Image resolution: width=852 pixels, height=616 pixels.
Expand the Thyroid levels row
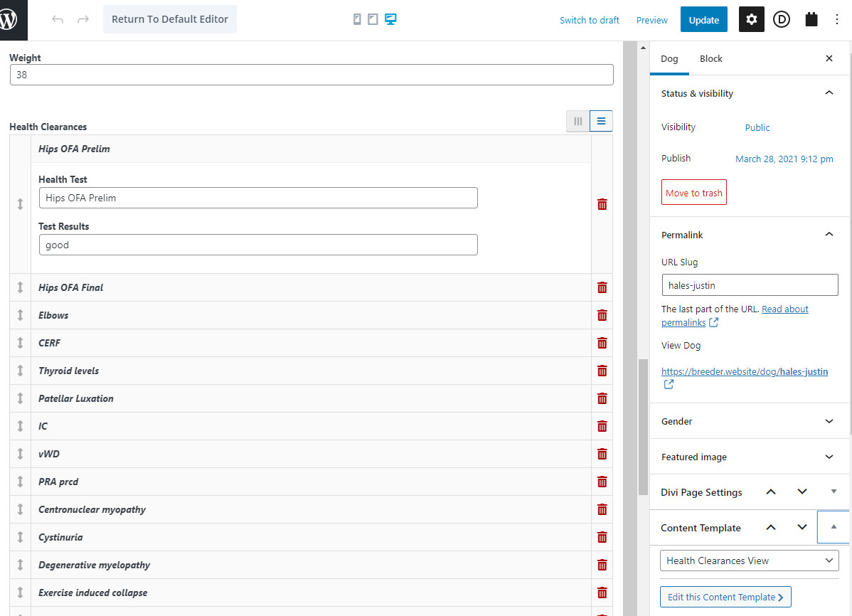(311, 371)
